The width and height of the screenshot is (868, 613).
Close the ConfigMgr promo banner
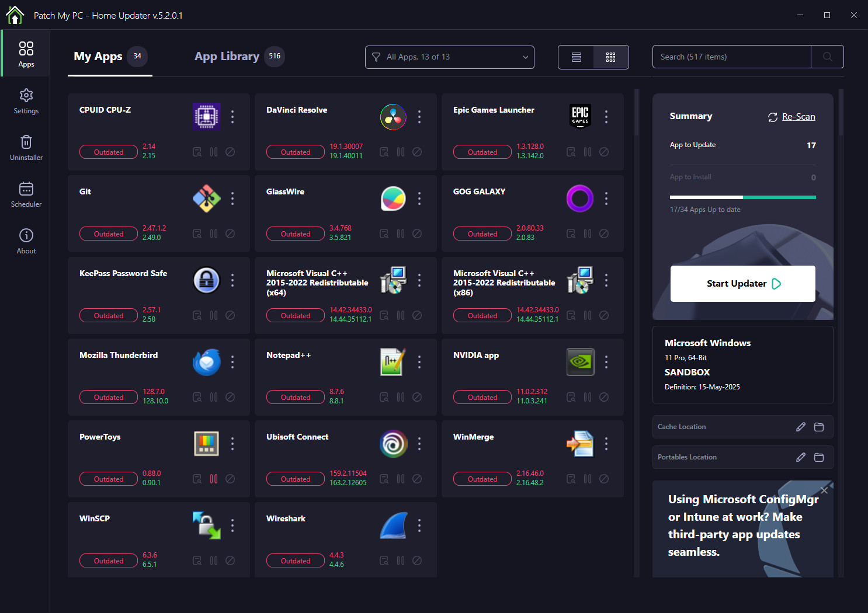tap(824, 490)
